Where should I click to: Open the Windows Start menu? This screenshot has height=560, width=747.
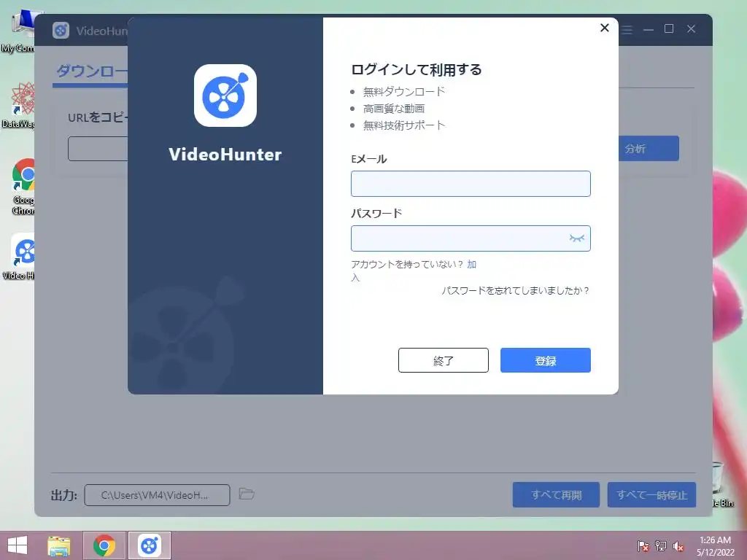click(x=18, y=545)
